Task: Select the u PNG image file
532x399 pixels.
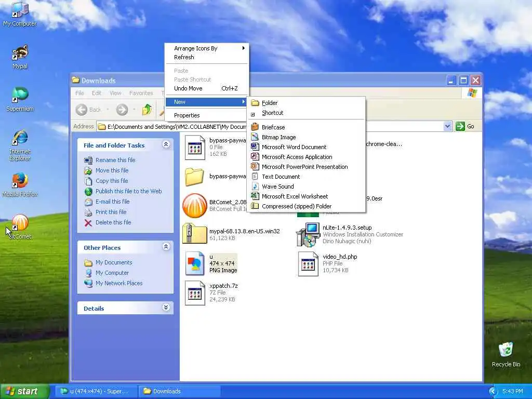Action: click(195, 263)
